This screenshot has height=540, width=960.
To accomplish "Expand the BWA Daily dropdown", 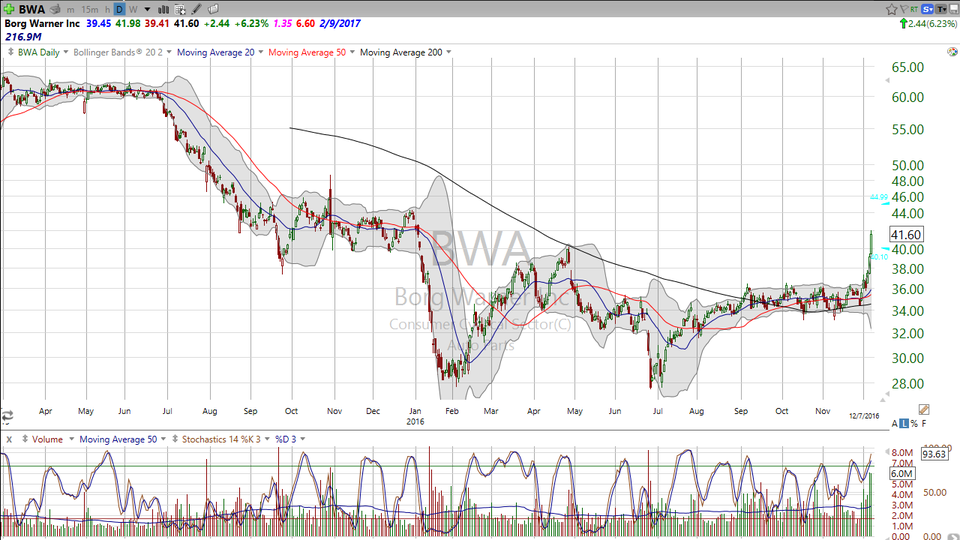I will coord(66,52).
